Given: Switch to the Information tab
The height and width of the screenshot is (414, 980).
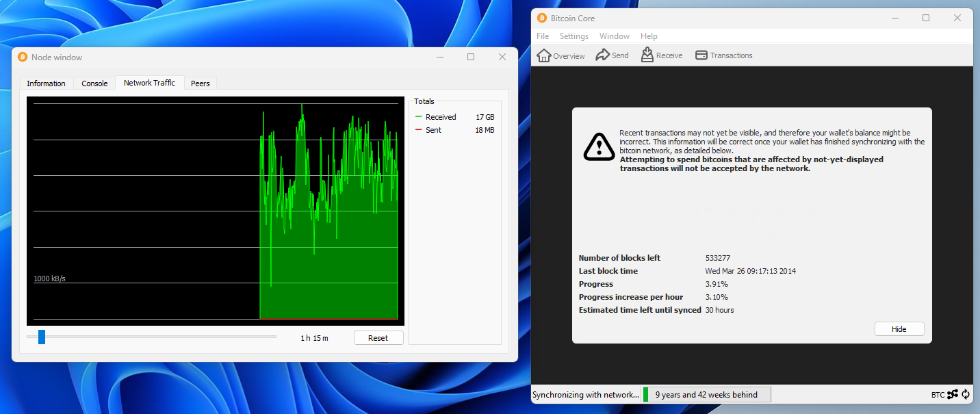Looking at the screenshot, I should [x=46, y=83].
